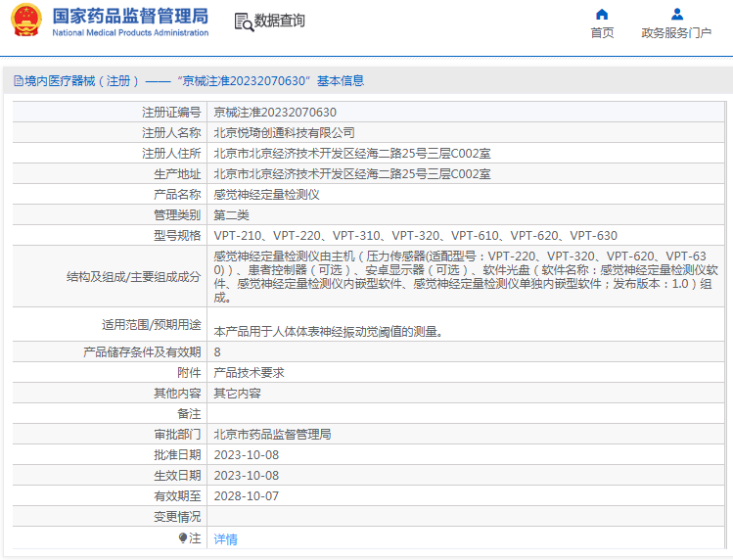The height and width of the screenshot is (560, 733).
Task: Click the 批准日期 value 2023-10-08
Action: click(247, 454)
